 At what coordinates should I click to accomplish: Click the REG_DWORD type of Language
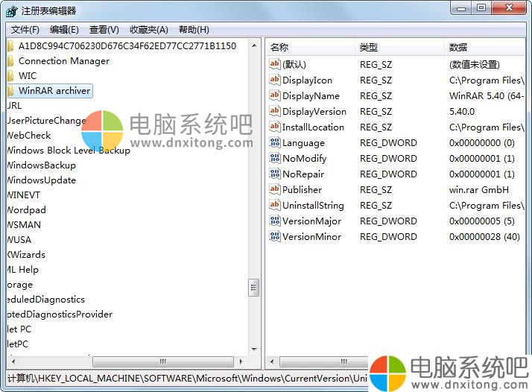(388, 142)
